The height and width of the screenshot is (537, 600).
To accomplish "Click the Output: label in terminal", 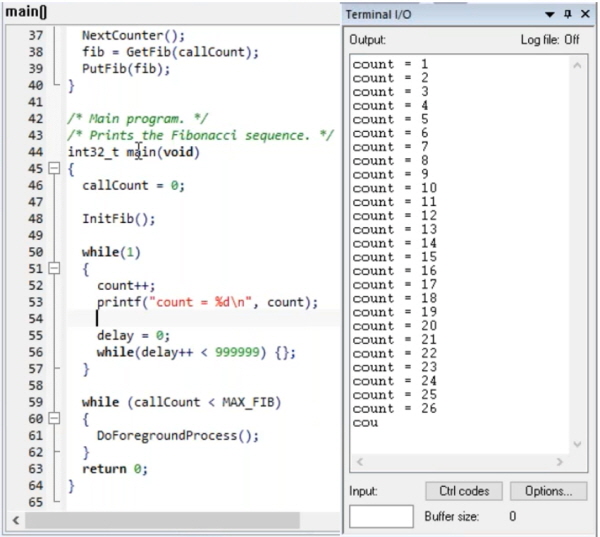I will click(367, 40).
